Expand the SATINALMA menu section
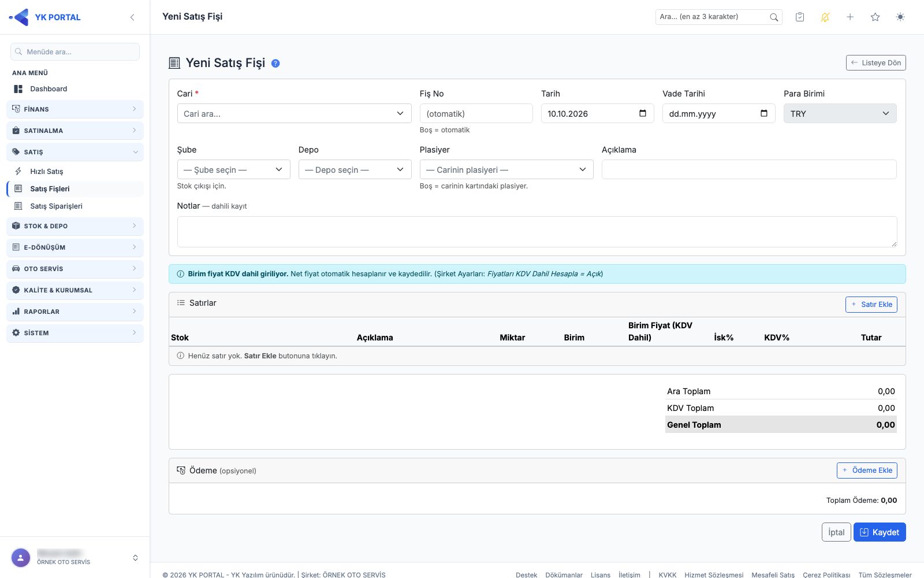 point(75,131)
